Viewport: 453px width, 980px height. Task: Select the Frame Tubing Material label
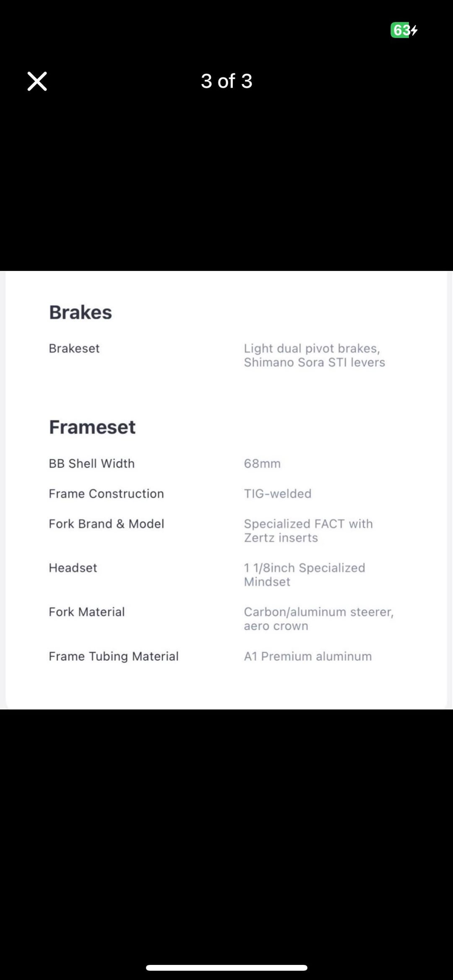click(x=114, y=656)
